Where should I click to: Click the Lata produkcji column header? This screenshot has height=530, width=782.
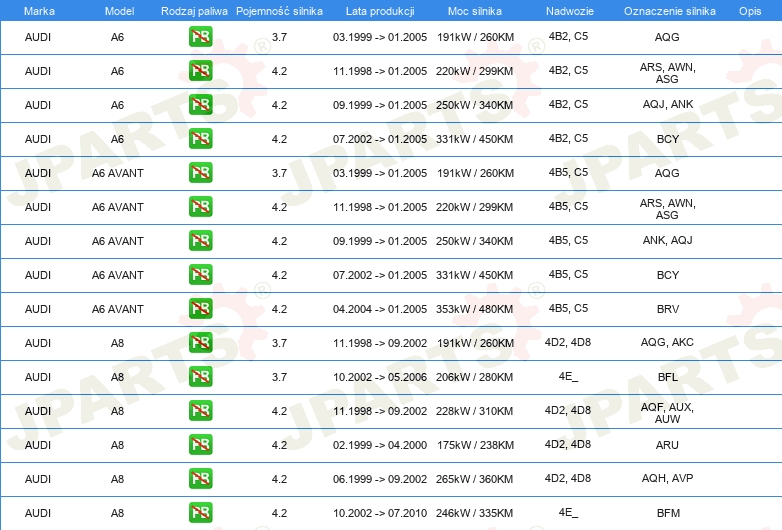click(380, 11)
